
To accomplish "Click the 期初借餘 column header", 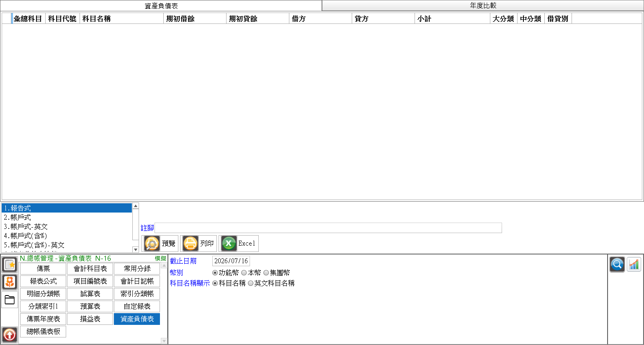I will coord(195,19).
